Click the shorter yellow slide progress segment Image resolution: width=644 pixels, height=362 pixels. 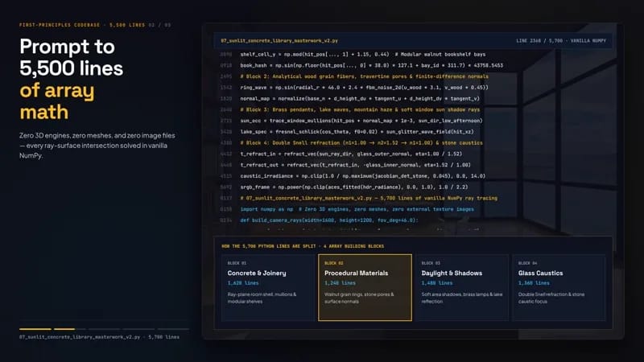64,329
